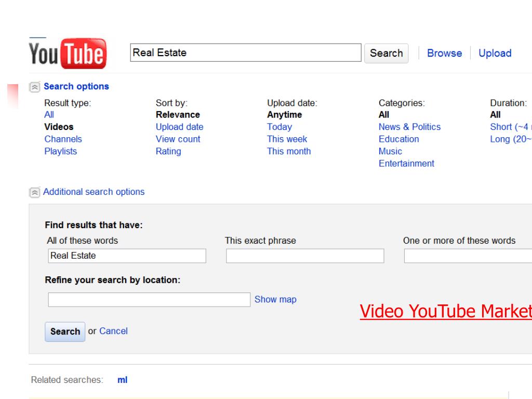Collapse Additional search options chevron icon
The image size is (532, 399).
35,192
